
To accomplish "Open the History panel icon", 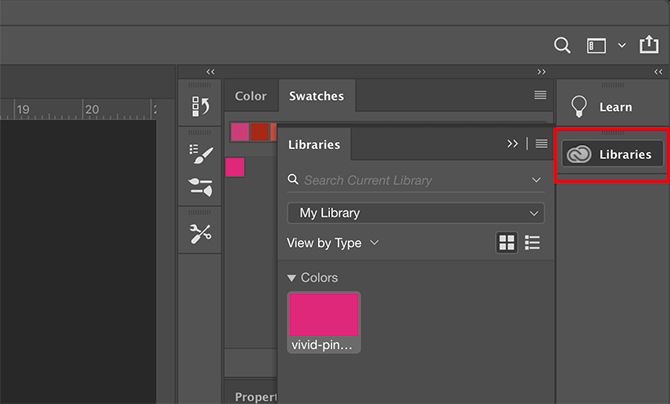I will tap(200, 106).
